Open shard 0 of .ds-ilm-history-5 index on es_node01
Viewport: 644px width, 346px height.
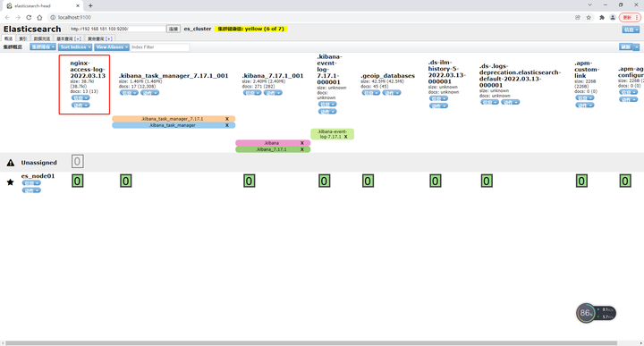click(x=436, y=181)
